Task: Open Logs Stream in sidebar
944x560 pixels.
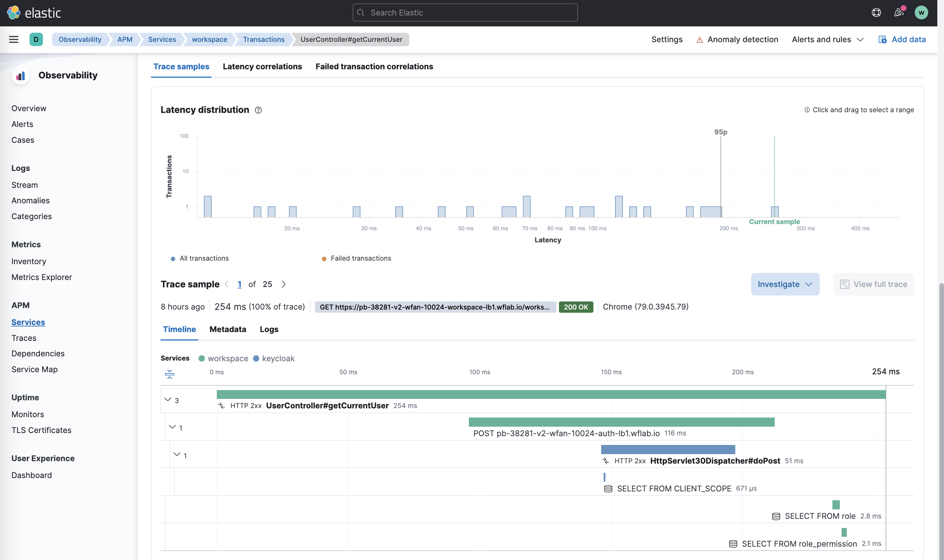Action: (x=25, y=185)
